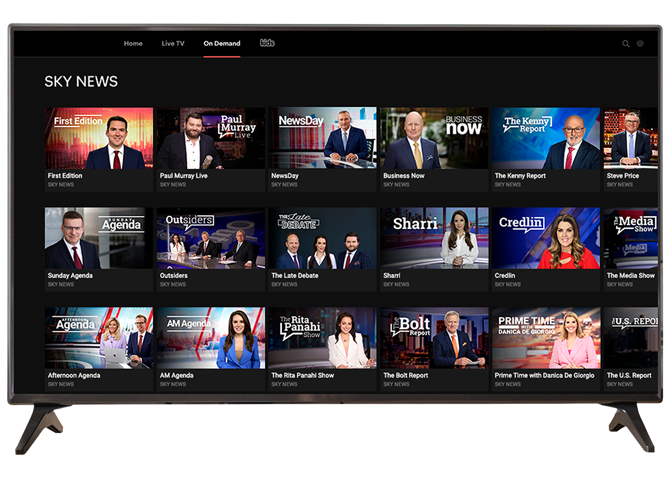Open The Rita Panahi Show thumbnail
The image size is (669, 477).
click(322, 338)
